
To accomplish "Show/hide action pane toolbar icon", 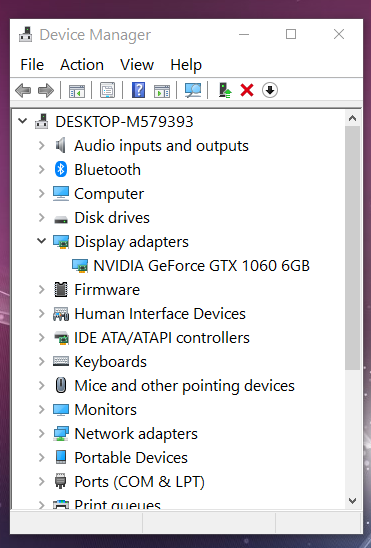I will [x=162, y=91].
